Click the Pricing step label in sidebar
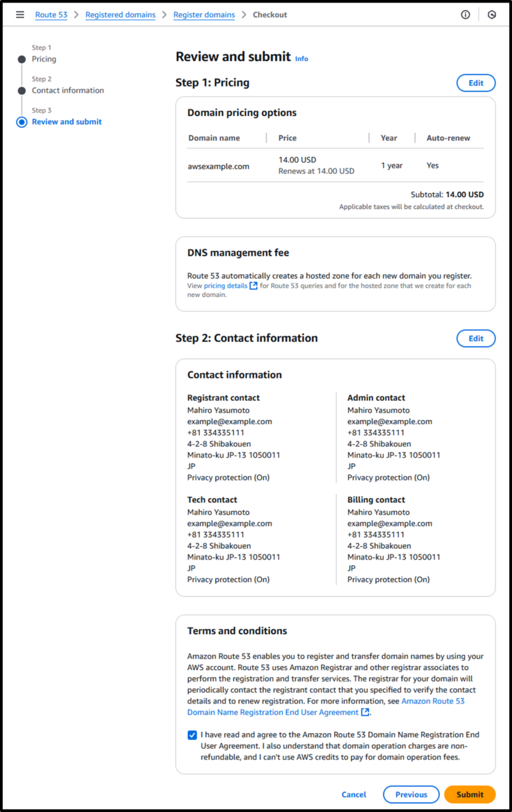The width and height of the screenshot is (512, 812). coord(43,59)
